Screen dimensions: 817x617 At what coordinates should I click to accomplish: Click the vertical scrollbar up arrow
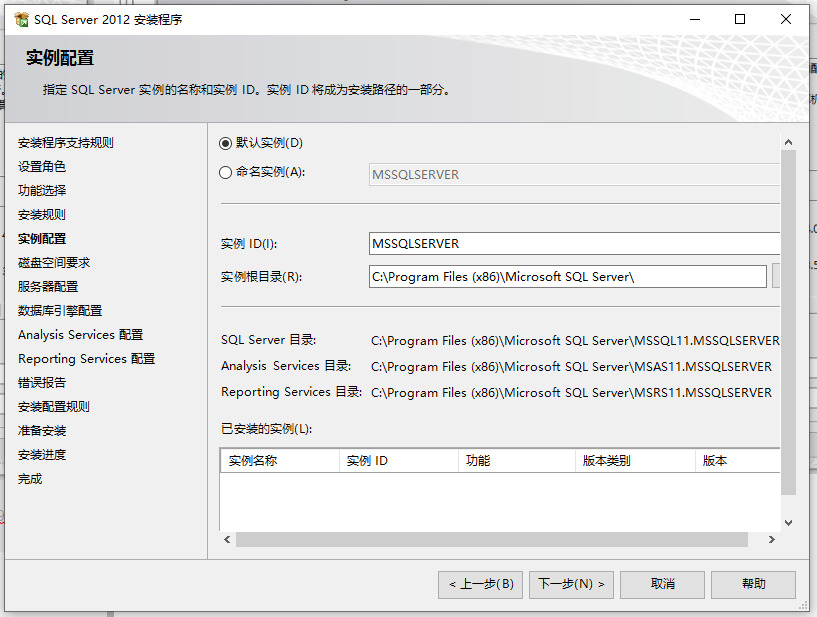pos(789,140)
